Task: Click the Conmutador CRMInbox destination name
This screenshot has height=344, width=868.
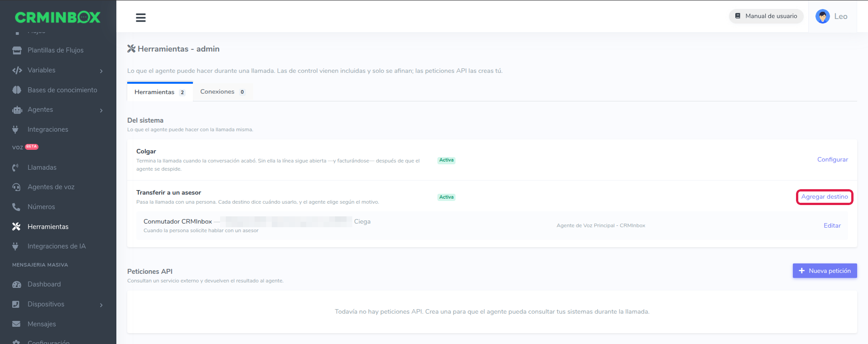Action: pos(177,221)
